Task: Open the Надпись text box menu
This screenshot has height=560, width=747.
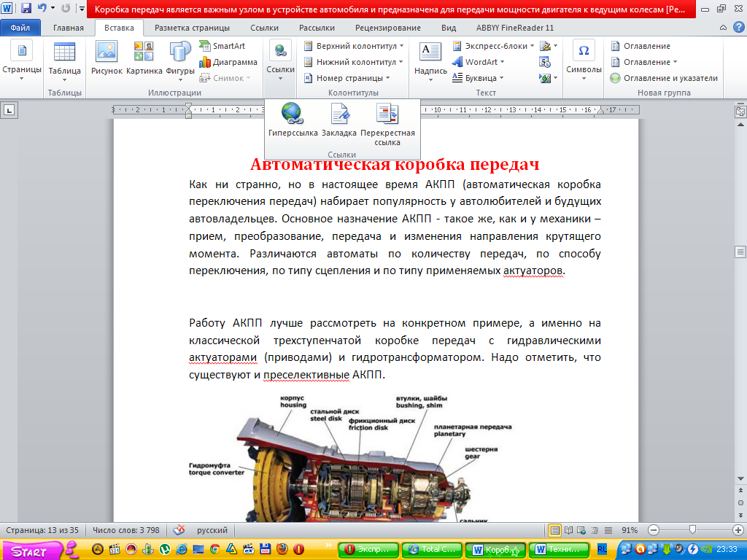Action: (430, 61)
